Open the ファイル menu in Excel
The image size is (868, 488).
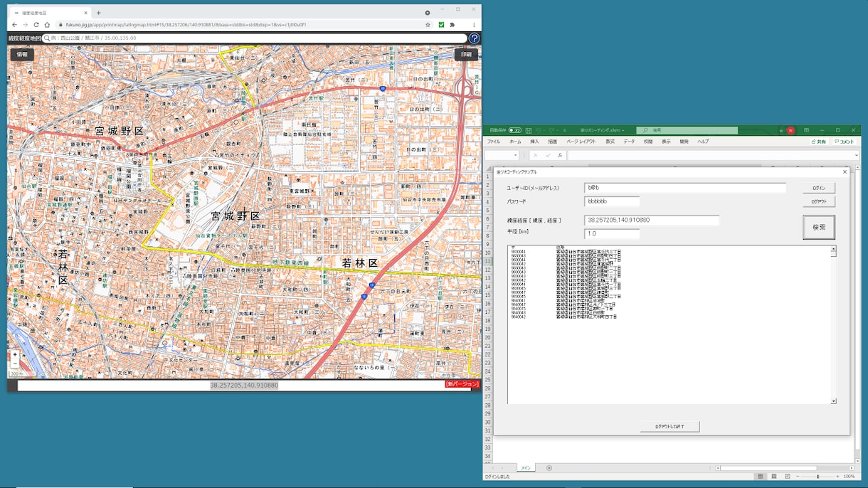tap(493, 142)
